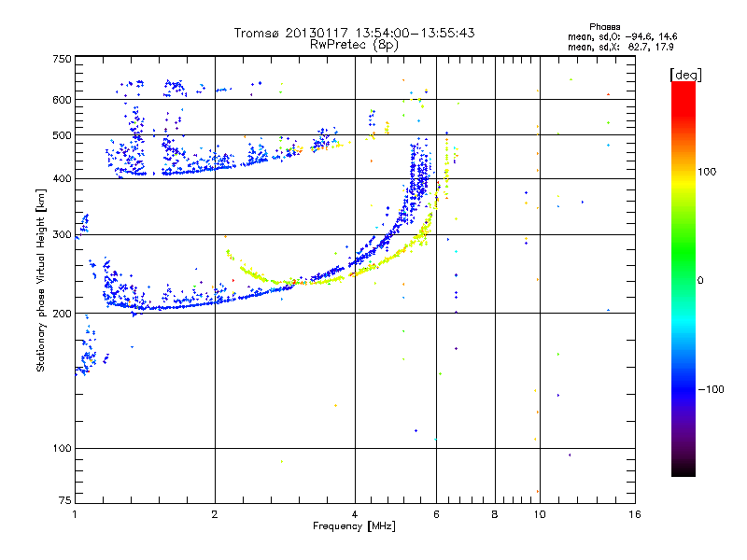
Task: Click the y-axis tick label '600'
Action: pos(62,100)
